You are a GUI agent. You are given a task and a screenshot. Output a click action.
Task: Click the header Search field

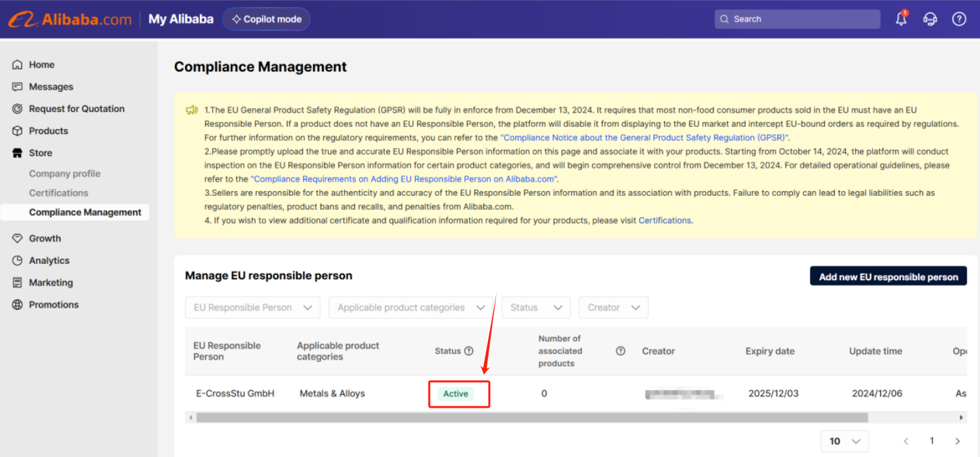pyautogui.click(x=797, y=19)
